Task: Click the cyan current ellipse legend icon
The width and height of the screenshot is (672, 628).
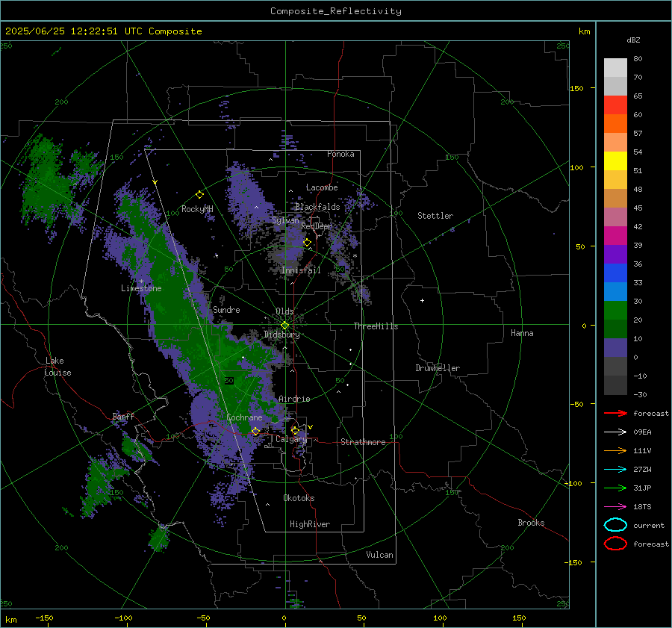Action: point(615,525)
